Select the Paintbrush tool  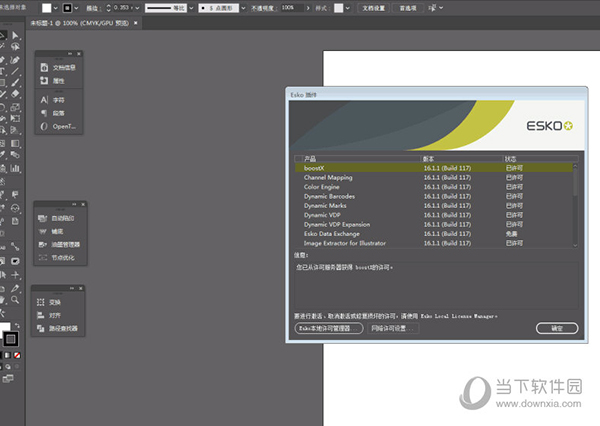(x=15, y=82)
